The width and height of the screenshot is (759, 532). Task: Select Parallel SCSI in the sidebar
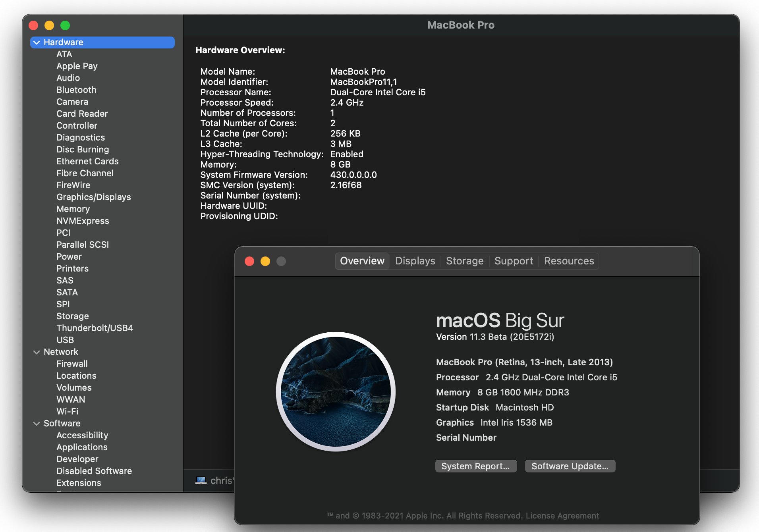83,245
